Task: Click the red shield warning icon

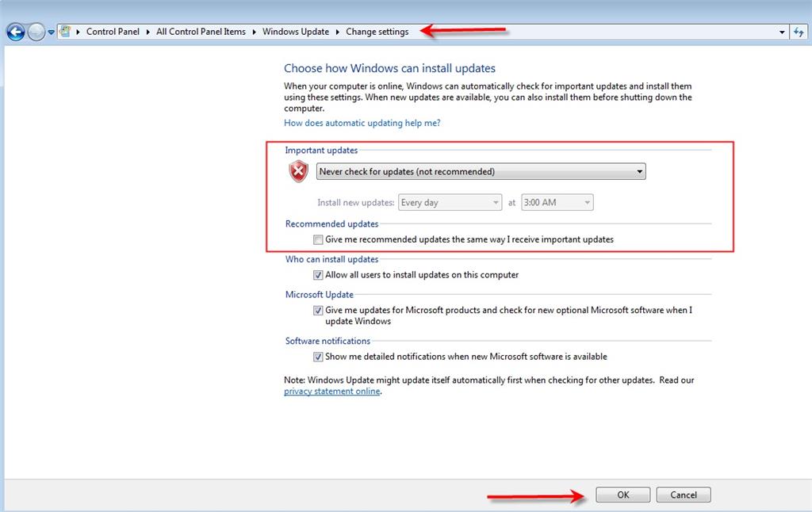Action: (299, 171)
